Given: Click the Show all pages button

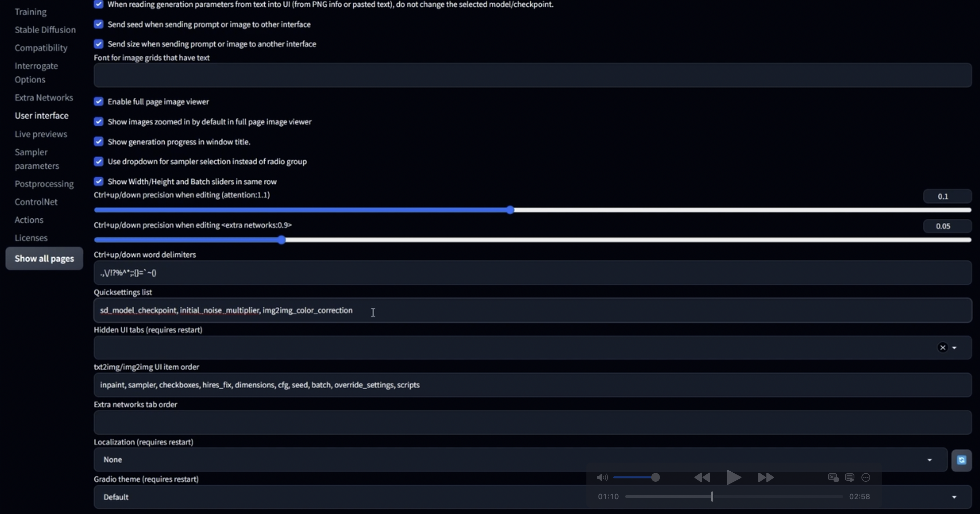Looking at the screenshot, I should 44,258.
